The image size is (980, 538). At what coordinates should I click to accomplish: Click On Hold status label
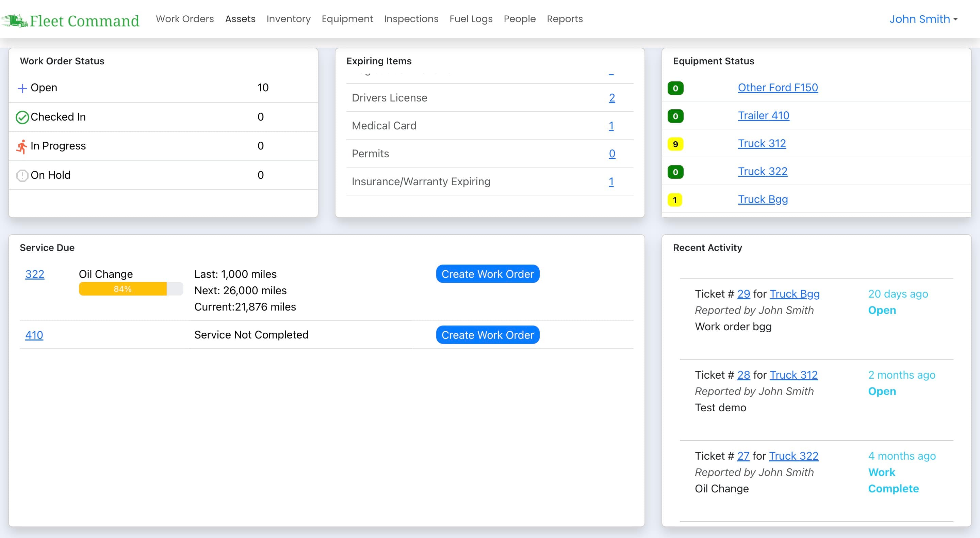[x=51, y=175]
